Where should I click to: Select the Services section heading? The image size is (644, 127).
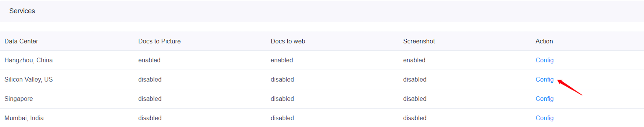tap(22, 11)
